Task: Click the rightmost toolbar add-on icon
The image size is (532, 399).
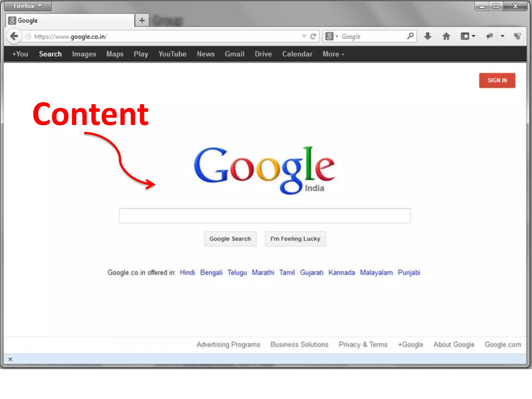Action: tap(517, 36)
